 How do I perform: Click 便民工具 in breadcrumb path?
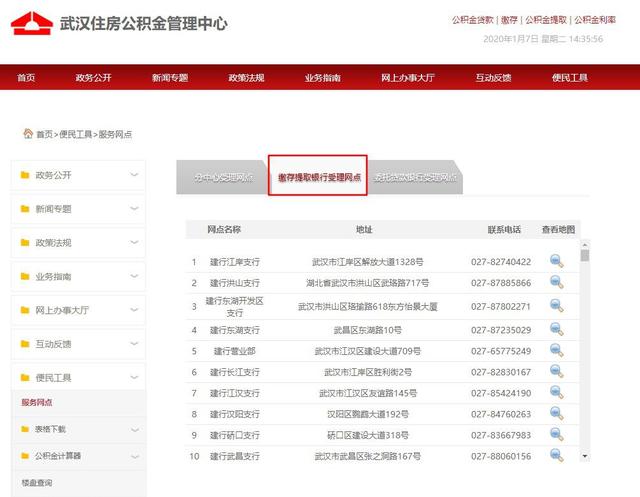pyautogui.click(x=76, y=134)
